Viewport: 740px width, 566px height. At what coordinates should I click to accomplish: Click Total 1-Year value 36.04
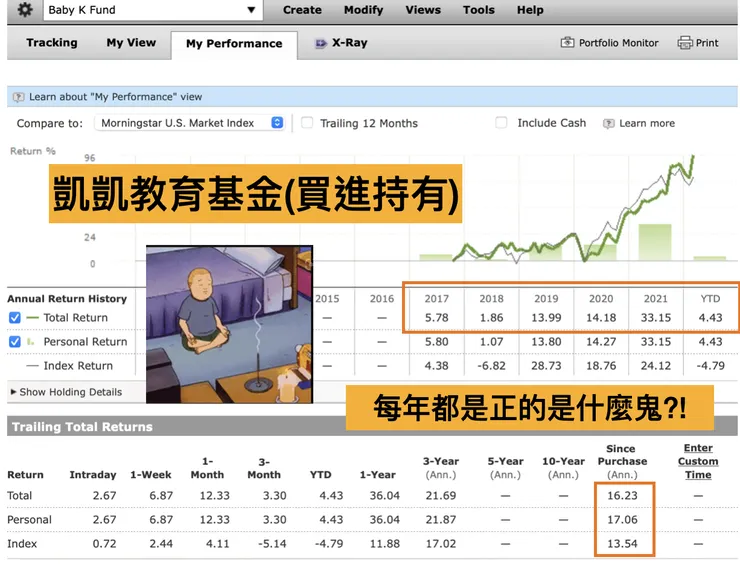click(384, 496)
